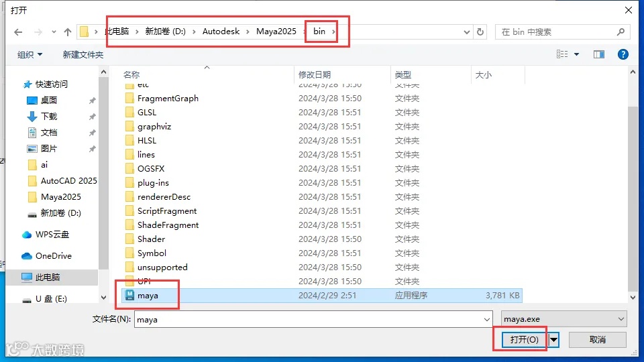Select the ScriptFragment folder icon
This screenshot has width=644, height=362.
129,211
